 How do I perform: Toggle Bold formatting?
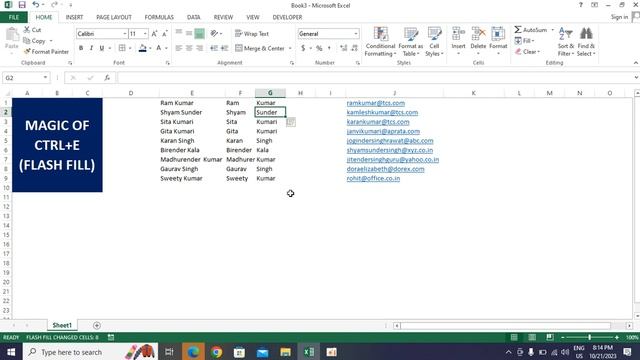click(x=81, y=48)
